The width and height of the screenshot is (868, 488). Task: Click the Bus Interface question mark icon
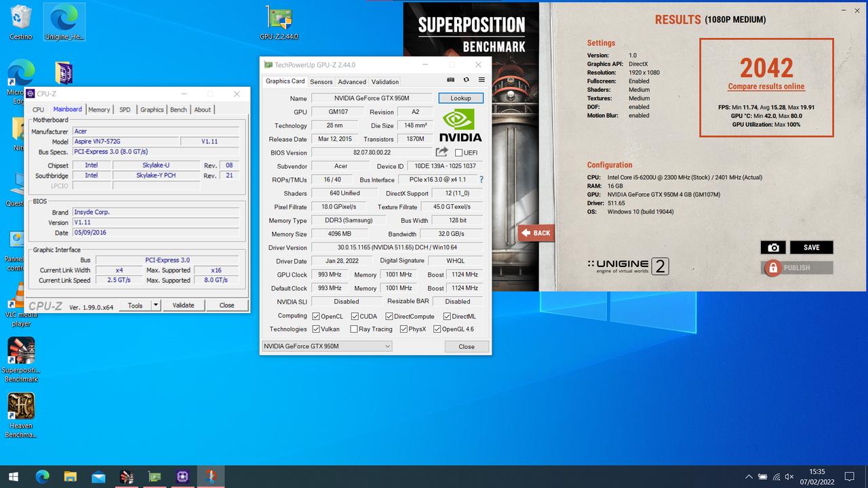[481, 180]
